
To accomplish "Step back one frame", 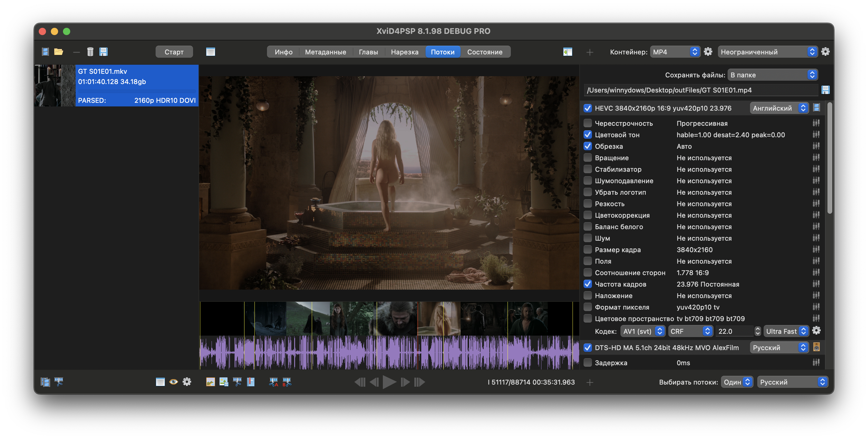I will click(374, 382).
